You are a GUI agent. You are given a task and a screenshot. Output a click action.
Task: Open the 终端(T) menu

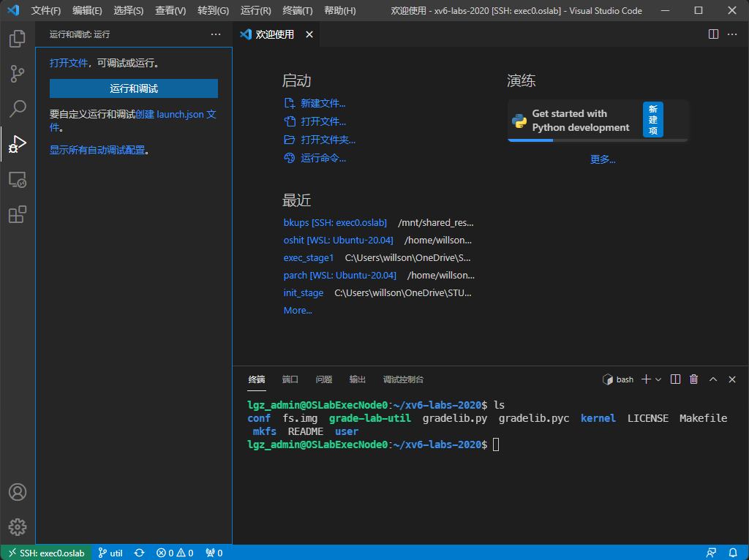click(x=299, y=11)
